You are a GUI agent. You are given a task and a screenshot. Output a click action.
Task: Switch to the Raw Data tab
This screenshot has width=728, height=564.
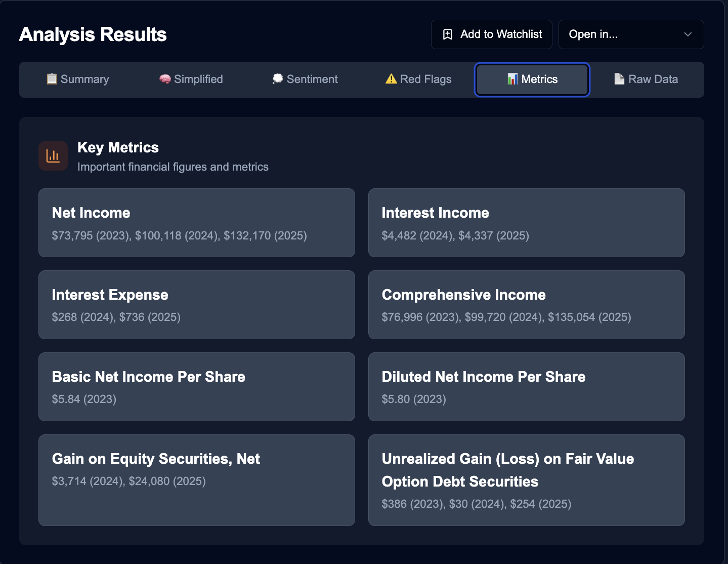coord(646,79)
